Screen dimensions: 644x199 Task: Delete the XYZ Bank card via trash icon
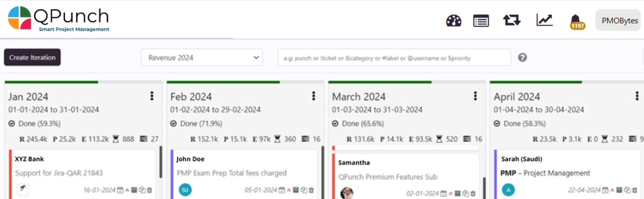149,190
